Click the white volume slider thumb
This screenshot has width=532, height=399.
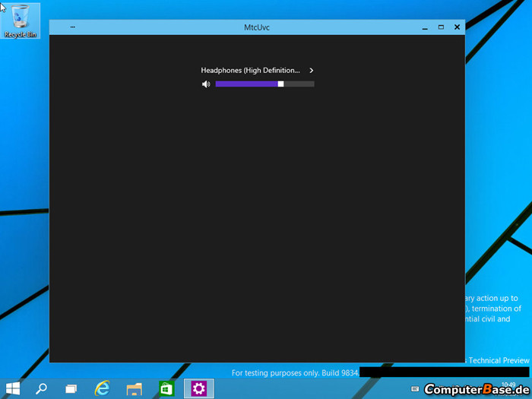coord(280,84)
